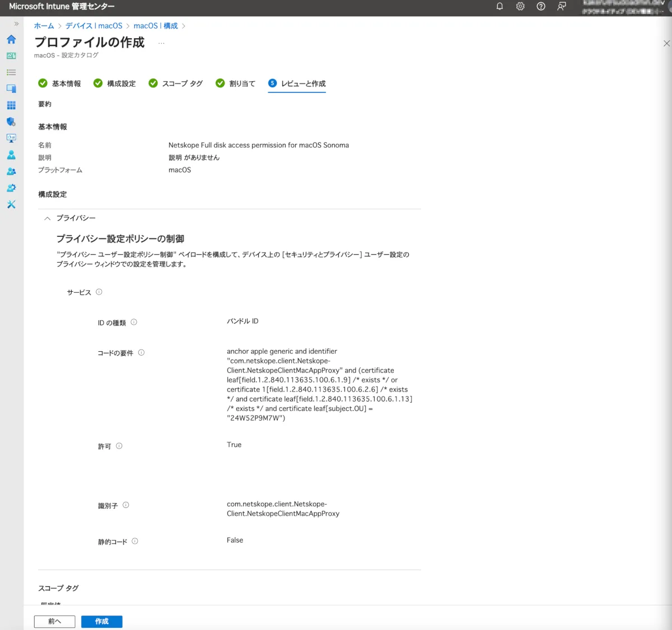
Task: Go to the 構成設定 step tab
Action: pyautogui.click(x=115, y=83)
